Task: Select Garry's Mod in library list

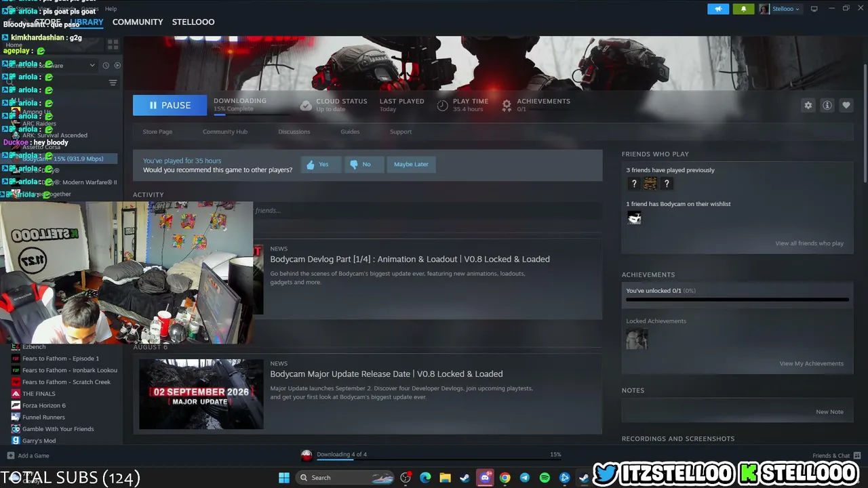Action: tap(39, 441)
